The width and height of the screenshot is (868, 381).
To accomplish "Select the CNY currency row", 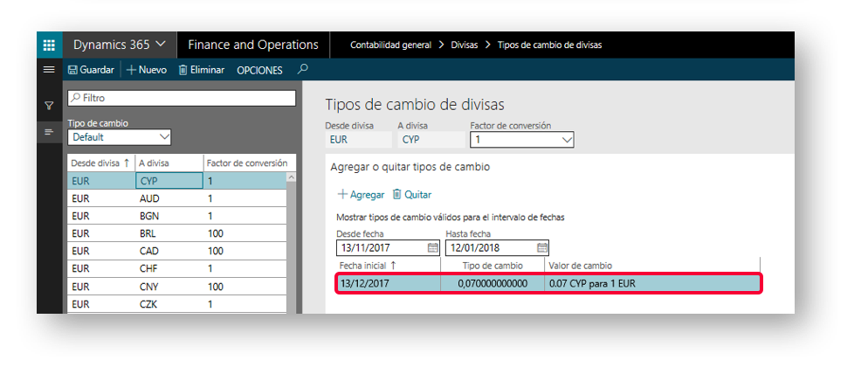I will point(177,287).
